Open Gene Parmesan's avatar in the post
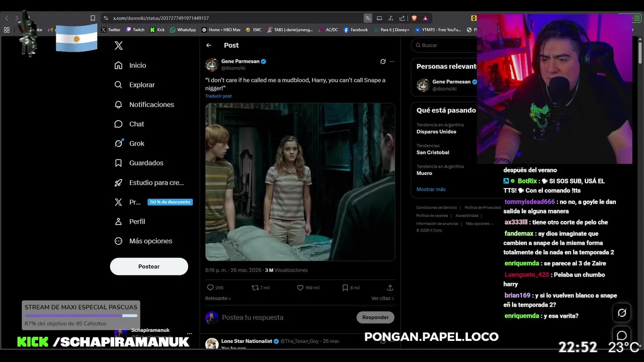 212,64
